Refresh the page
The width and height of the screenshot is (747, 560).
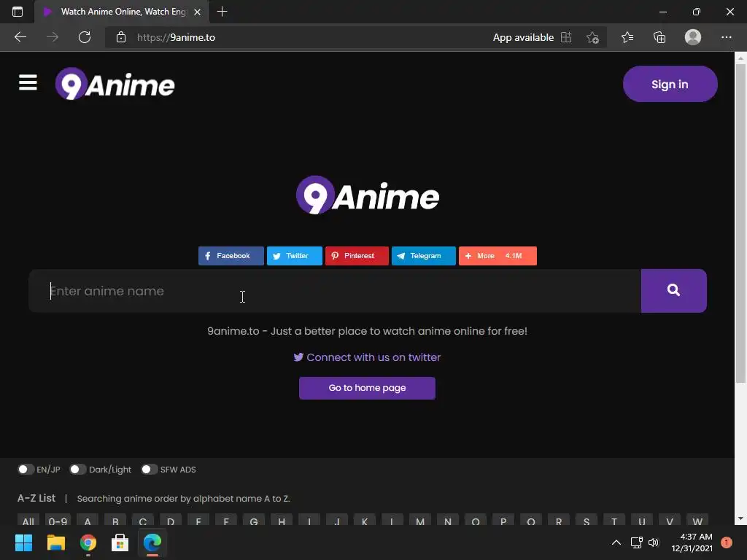[x=85, y=37]
